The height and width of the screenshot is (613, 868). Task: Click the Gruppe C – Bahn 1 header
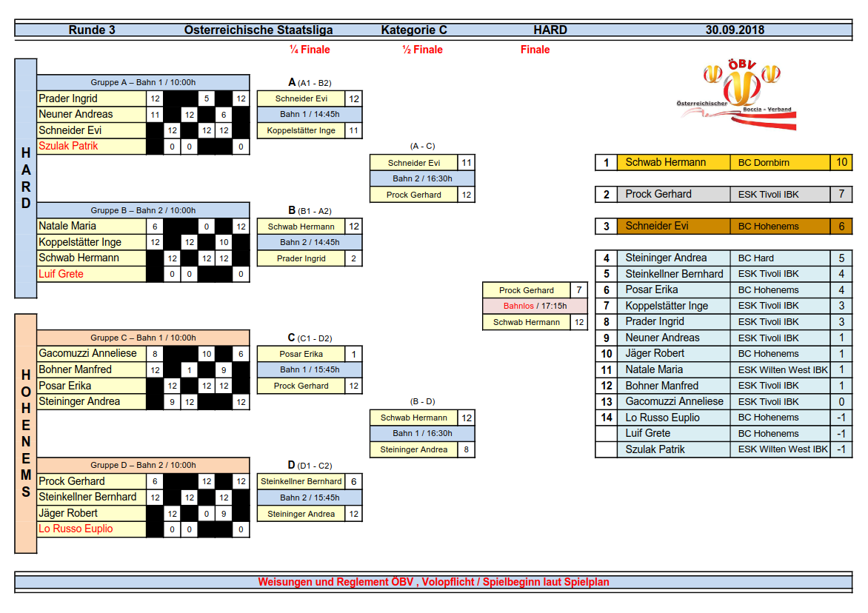[x=143, y=338]
